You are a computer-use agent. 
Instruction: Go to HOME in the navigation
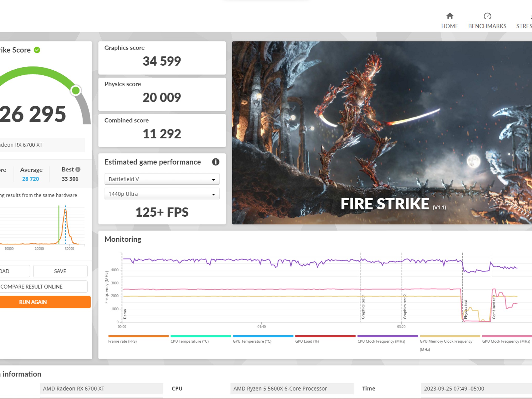point(450,26)
